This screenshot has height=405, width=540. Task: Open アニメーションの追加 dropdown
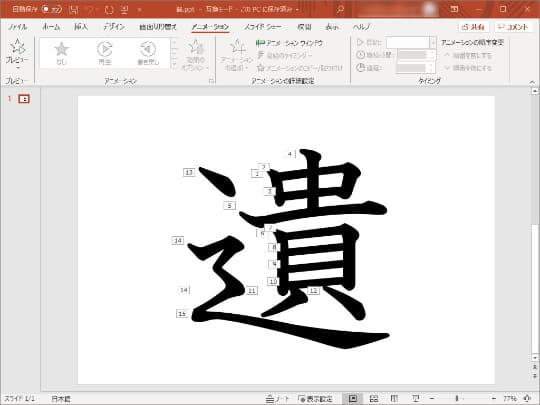236,55
